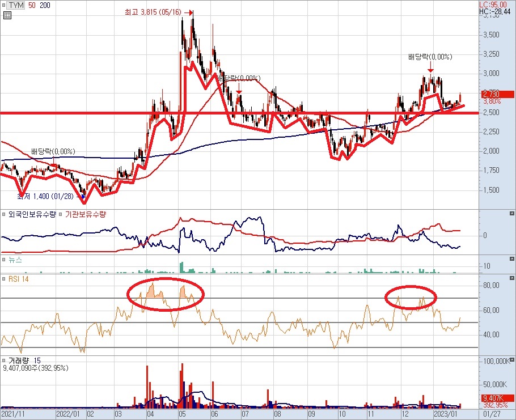The width and height of the screenshot is (516, 420).
Task: Click the 40,00 RSI axis value
Action: [491, 335]
